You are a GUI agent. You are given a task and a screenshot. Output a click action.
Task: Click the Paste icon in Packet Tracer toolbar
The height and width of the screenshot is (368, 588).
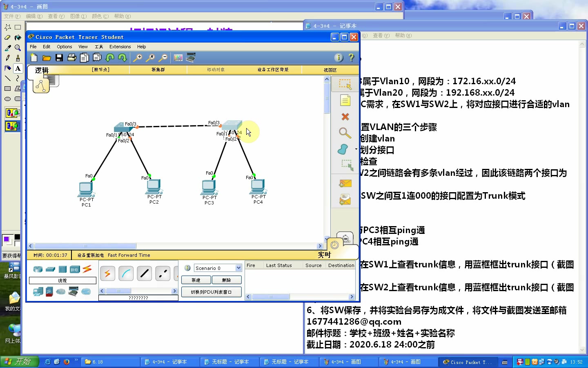(97, 58)
